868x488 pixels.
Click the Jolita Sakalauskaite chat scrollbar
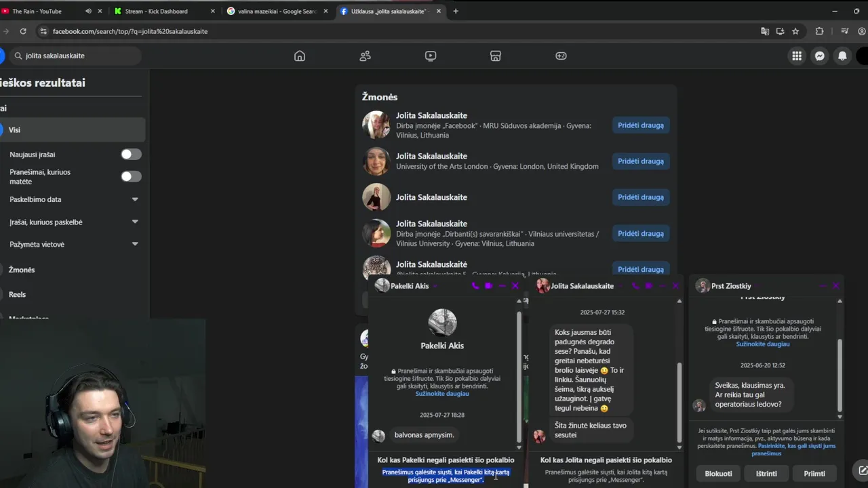click(x=679, y=401)
